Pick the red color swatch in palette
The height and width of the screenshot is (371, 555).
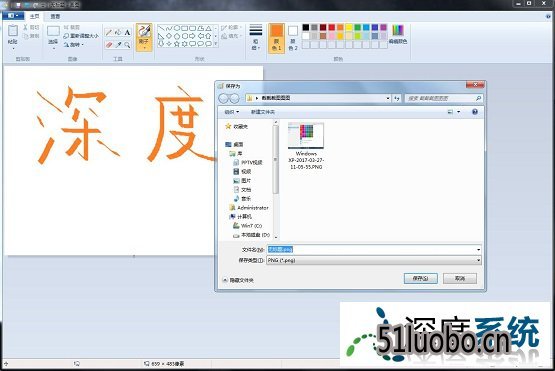coord(332,27)
